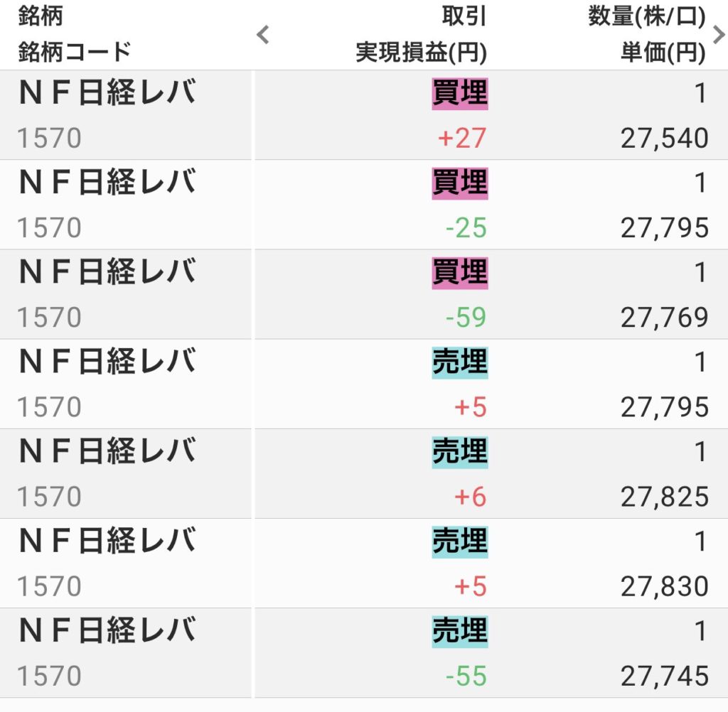Click the -59 realized loss value
728x712 pixels.
(466, 317)
